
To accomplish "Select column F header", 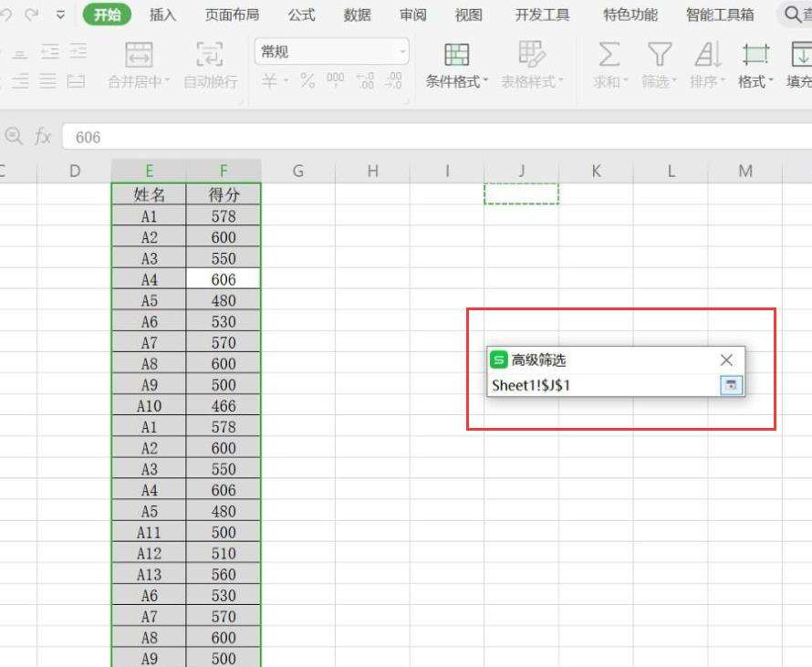I will [x=224, y=171].
